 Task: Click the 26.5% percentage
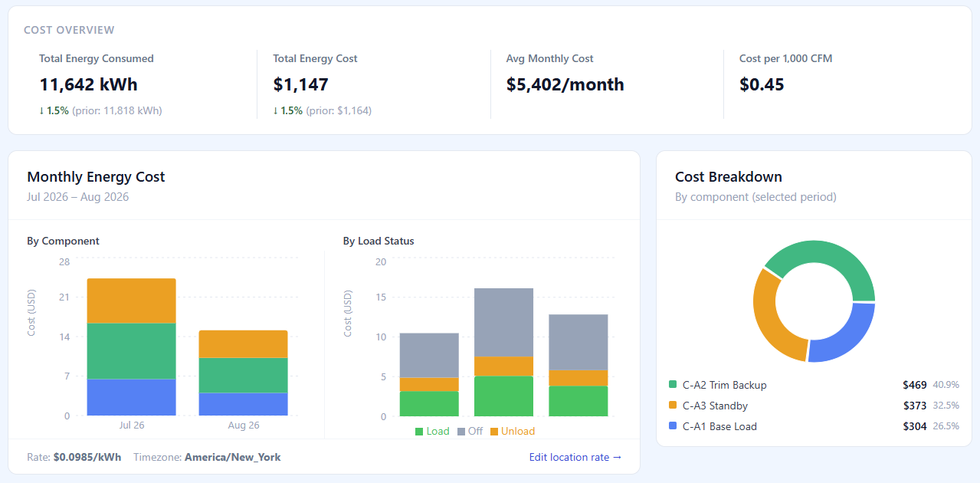(946, 426)
